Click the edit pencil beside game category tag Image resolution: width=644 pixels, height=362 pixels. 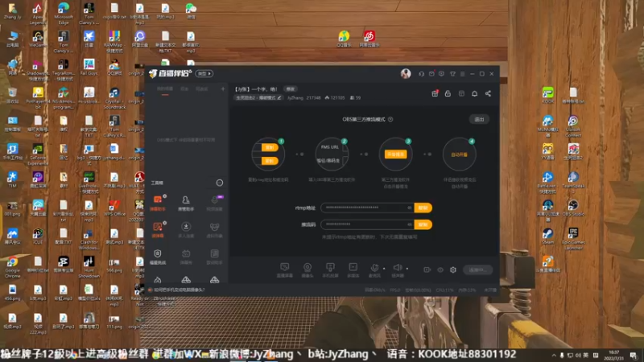pyautogui.click(x=279, y=97)
